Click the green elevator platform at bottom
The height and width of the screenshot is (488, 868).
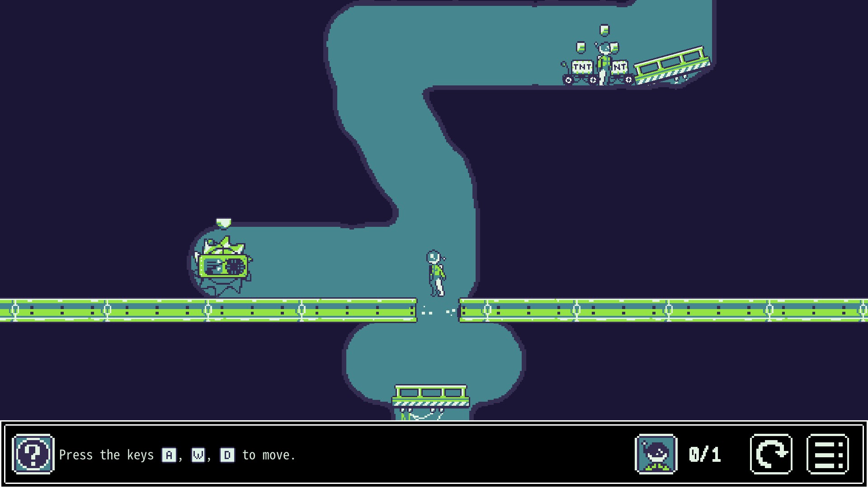430,396
